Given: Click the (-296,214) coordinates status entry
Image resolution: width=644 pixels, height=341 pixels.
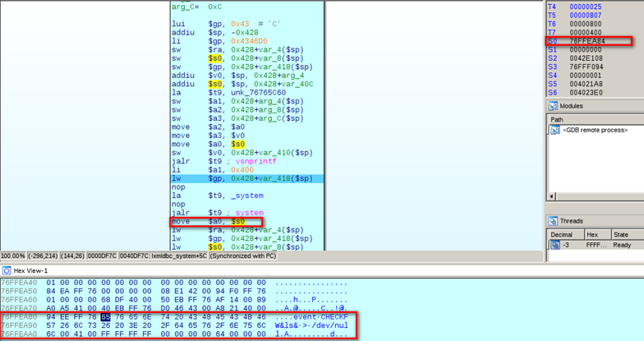Looking at the screenshot, I should pos(43,256).
